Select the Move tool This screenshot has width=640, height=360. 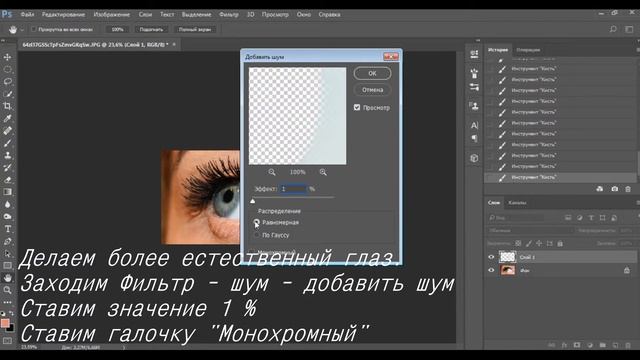pyautogui.click(x=7, y=57)
